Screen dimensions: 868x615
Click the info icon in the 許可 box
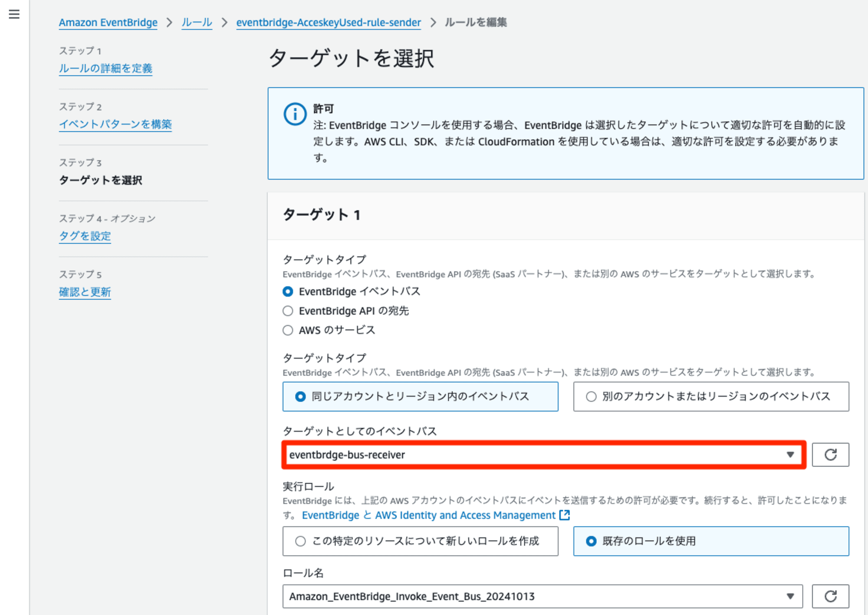pos(295,114)
